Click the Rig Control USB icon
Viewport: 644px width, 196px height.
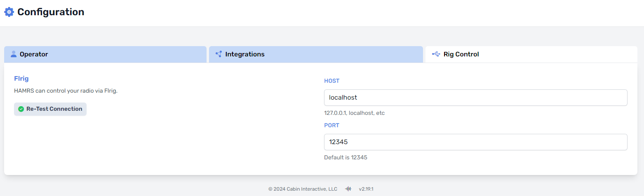pos(436,54)
